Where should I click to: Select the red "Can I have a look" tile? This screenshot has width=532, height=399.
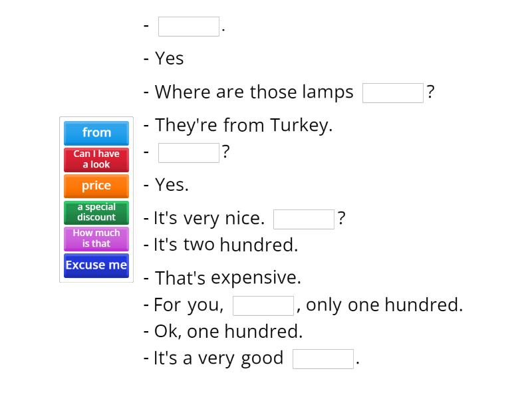[96, 160]
